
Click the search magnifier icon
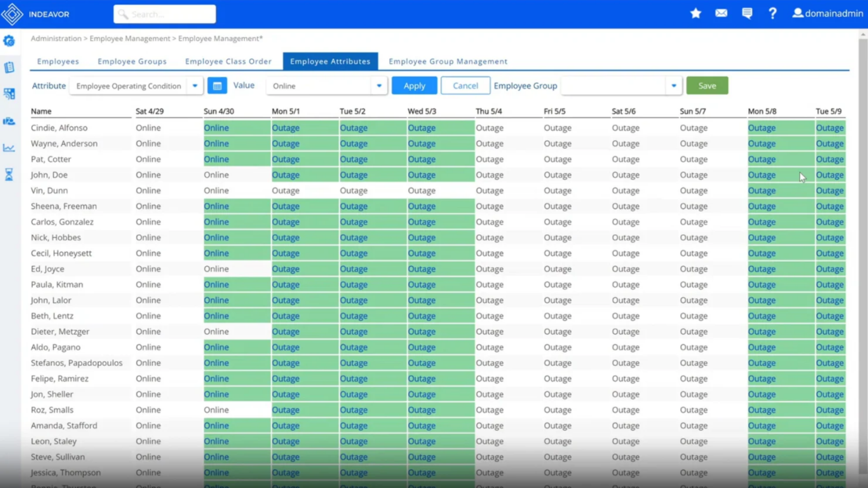[x=123, y=14]
